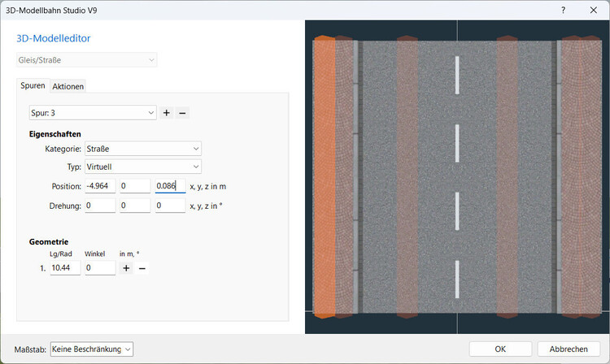610x364 pixels.
Task: Open the Spur: 3 dropdown
Action: (93, 113)
